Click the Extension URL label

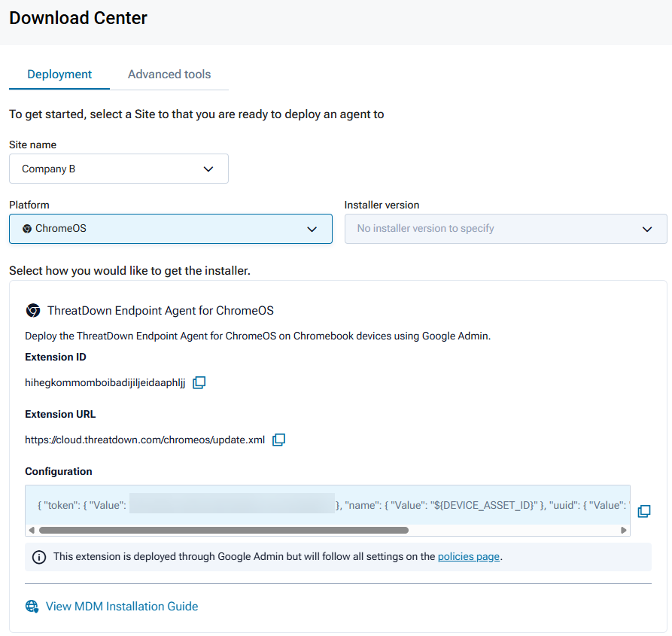[x=60, y=414]
